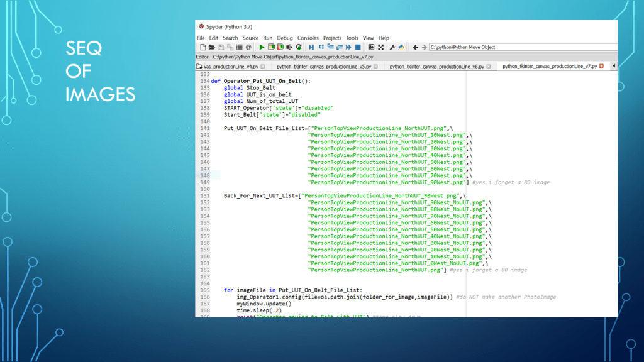Switch to the python_tkinter_canvas_productionLine_v5.py tab

click(x=324, y=66)
